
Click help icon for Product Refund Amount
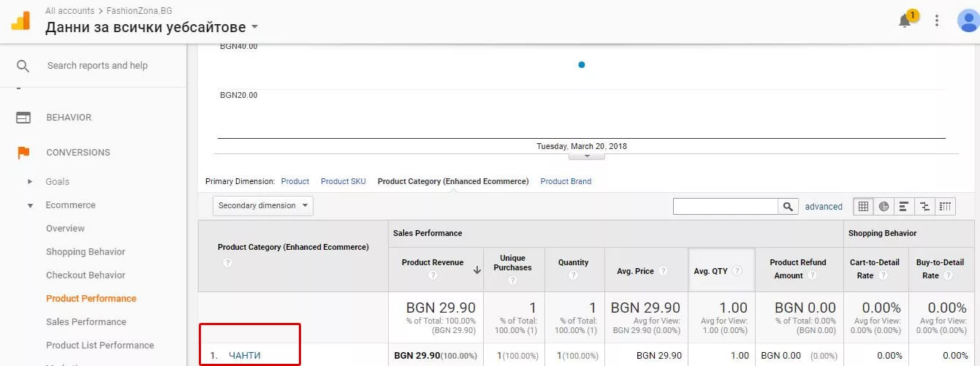(811, 275)
